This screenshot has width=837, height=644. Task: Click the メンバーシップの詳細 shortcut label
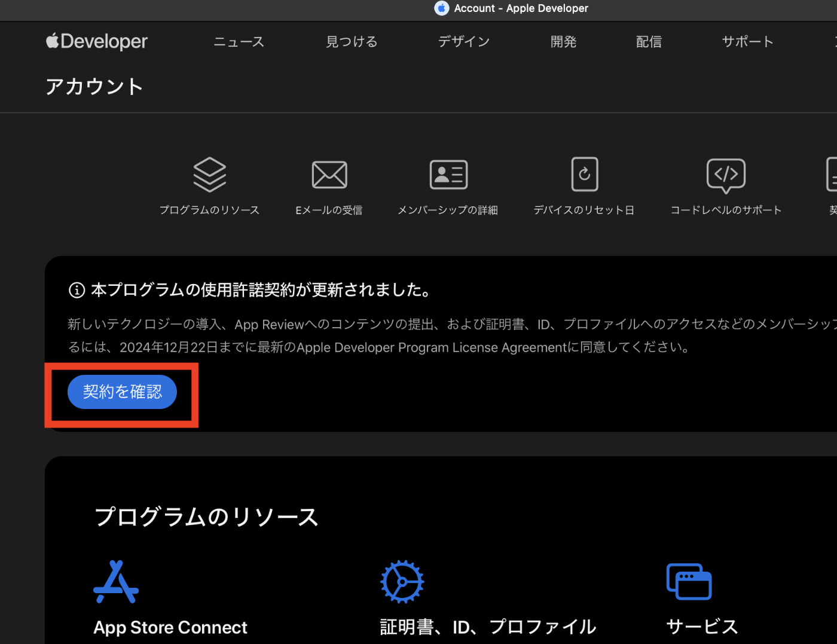[x=448, y=210]
